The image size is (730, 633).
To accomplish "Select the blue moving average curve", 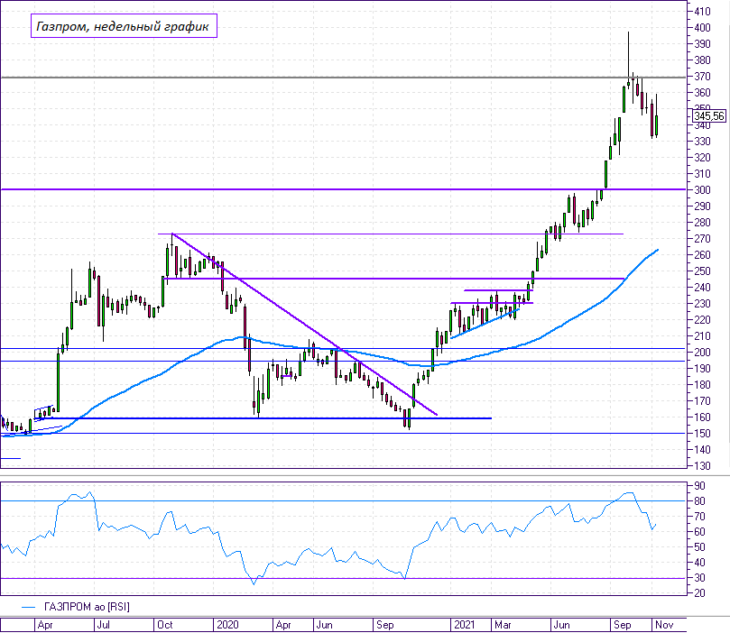I will 329,343.
